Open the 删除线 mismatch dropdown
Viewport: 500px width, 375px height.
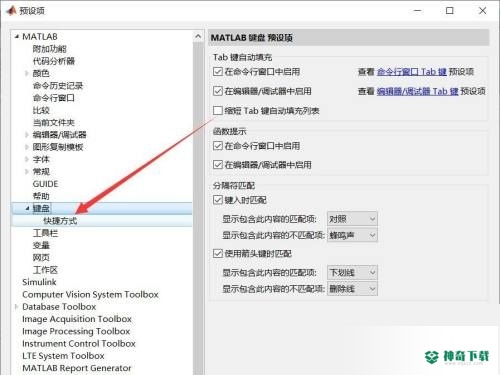coord(352,289)
